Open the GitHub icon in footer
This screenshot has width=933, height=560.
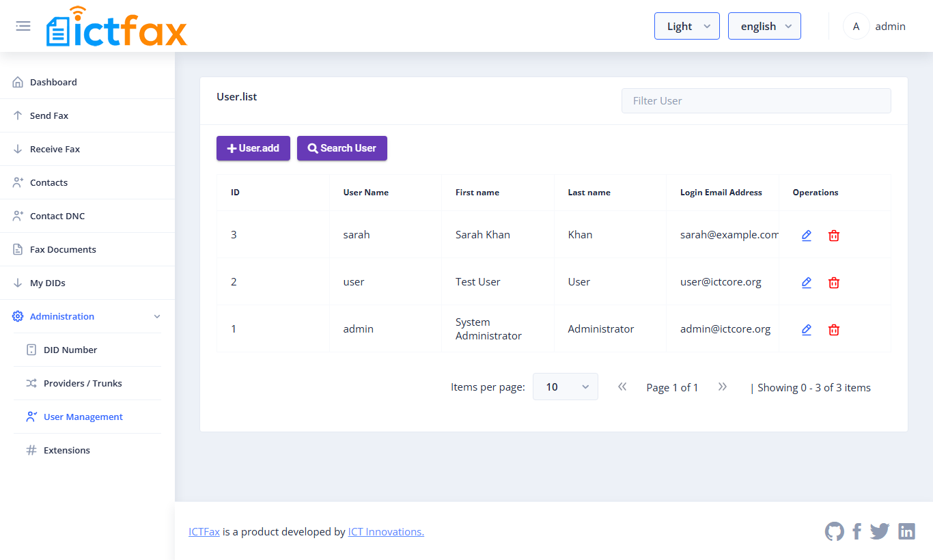[835, 531]
